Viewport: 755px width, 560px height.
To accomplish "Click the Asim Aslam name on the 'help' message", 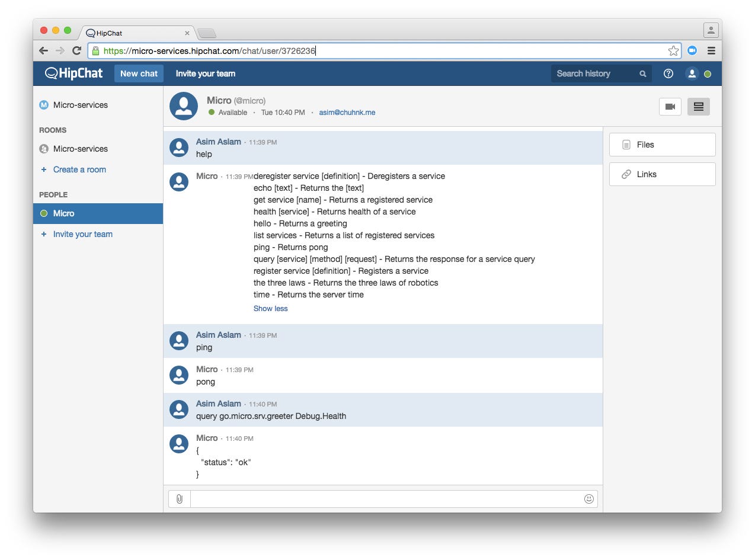I will 219,142.
